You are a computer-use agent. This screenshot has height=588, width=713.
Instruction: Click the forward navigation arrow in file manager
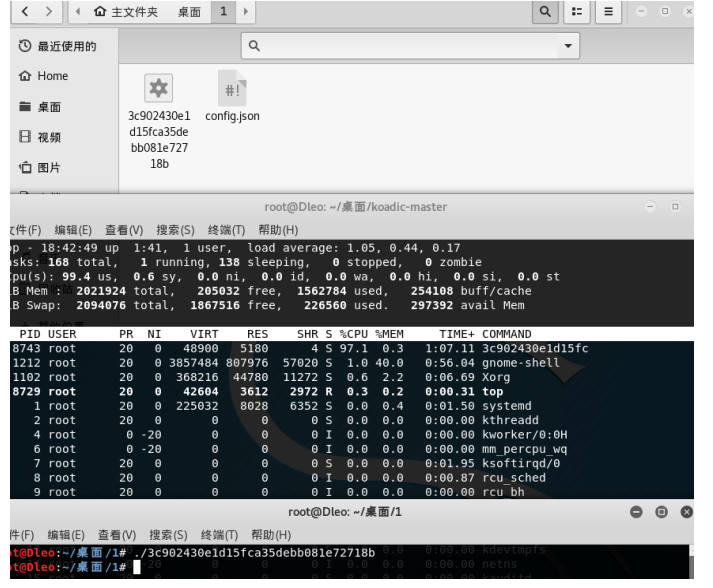point(48,12)
